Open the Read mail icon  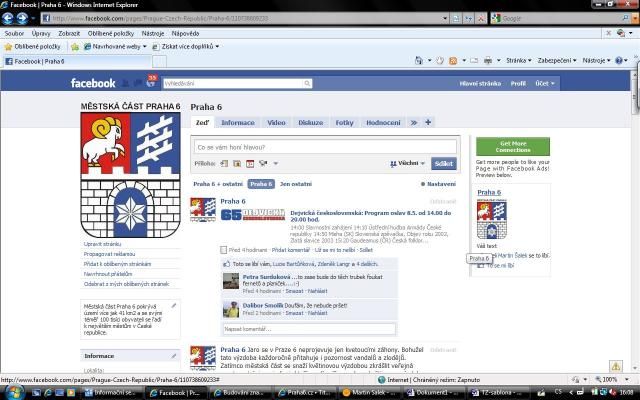coord(474,60)
